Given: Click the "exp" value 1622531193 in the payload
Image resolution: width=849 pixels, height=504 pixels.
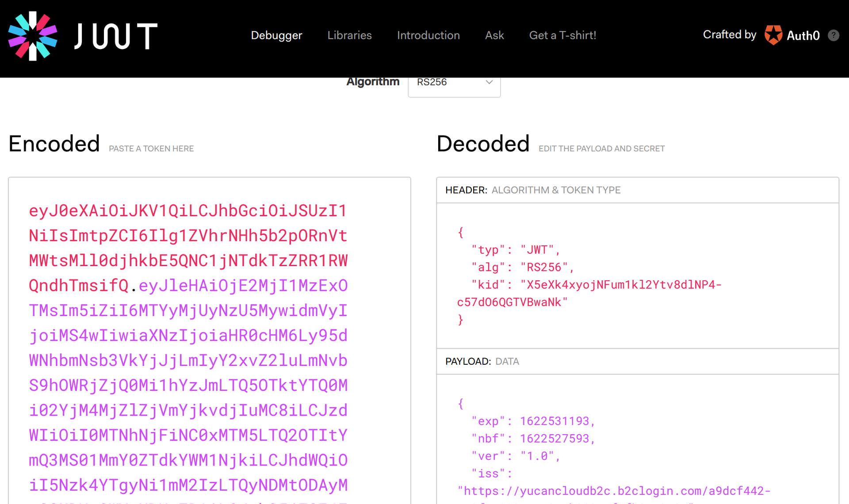Looking at the screenshot, I should [555, 421].
